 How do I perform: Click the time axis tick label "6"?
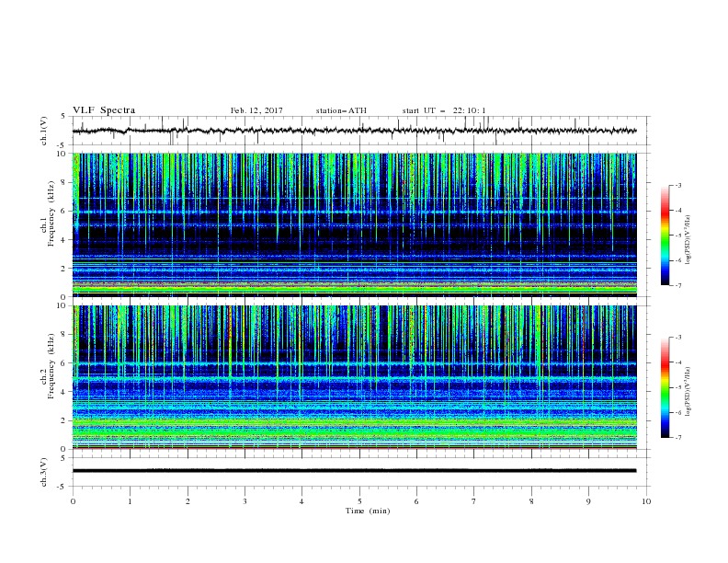(416, 501)
